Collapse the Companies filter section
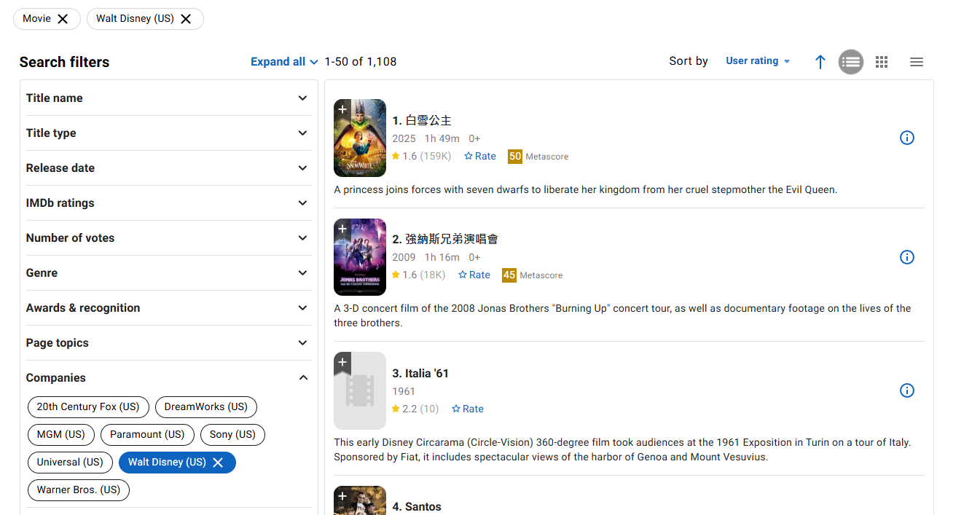The image size is (980, 515). coord(168,378)
